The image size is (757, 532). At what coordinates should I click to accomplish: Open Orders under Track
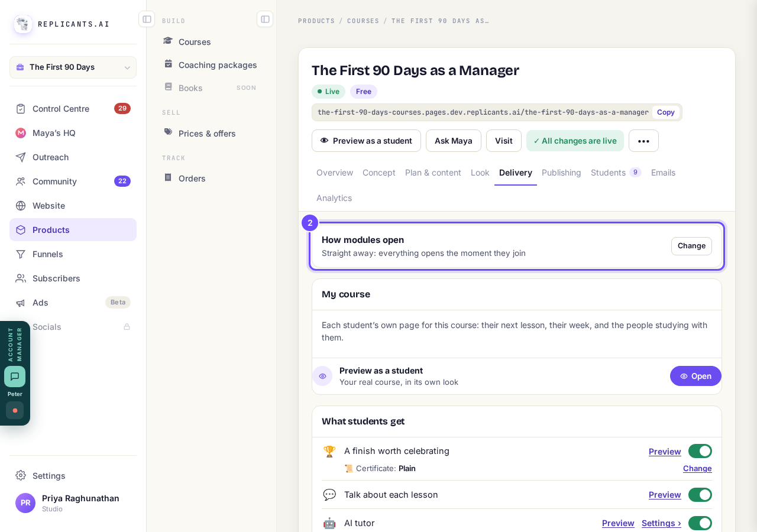coord(210,178)
